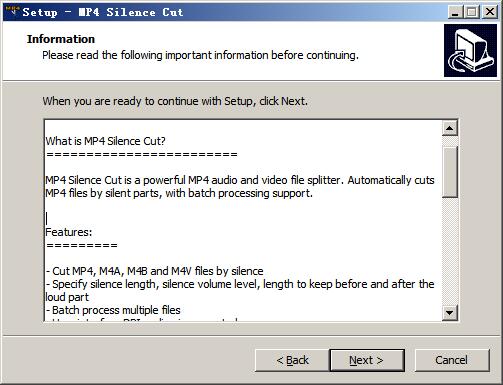Click the "Features:" line in text box
503x385 pixels.
point(69,232)
